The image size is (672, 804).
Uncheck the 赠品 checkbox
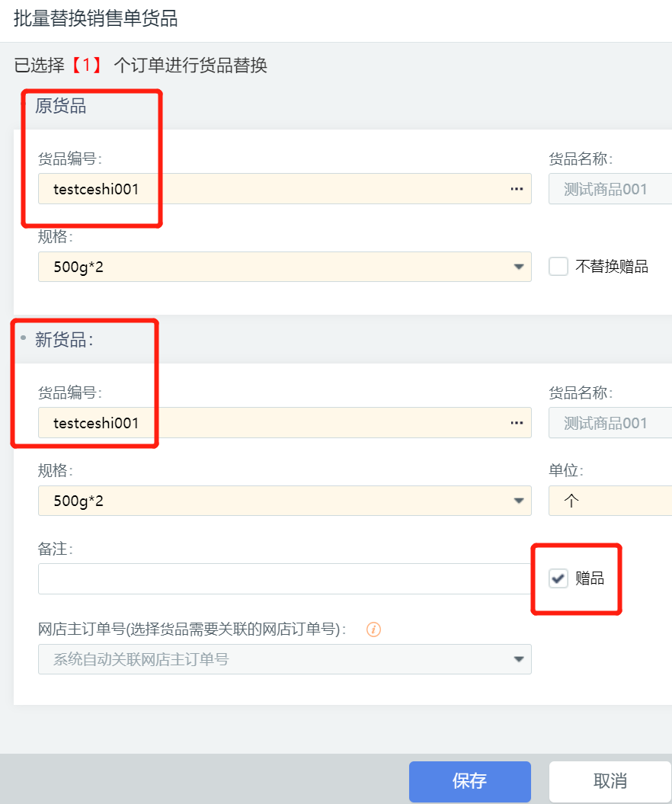[558, 578]
